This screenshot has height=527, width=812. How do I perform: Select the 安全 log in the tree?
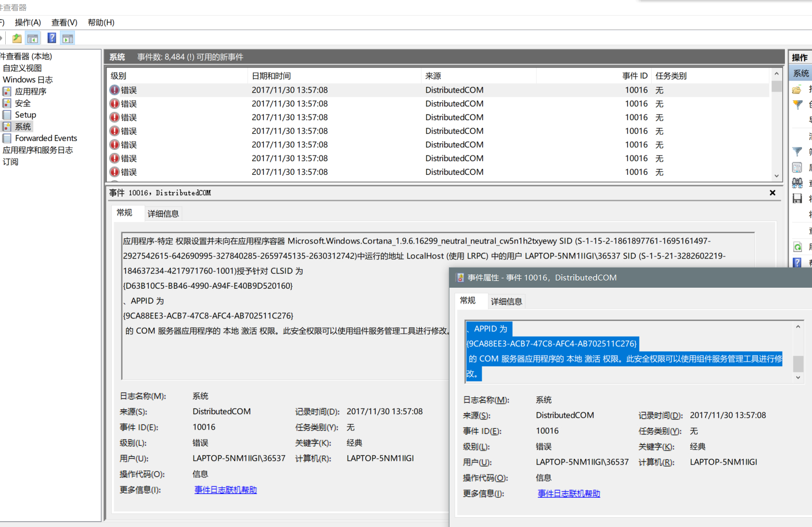pos(23,103)
